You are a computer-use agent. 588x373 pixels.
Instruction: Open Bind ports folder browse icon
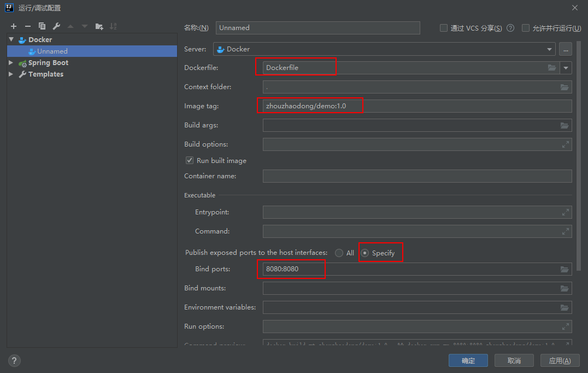(565, 269)
